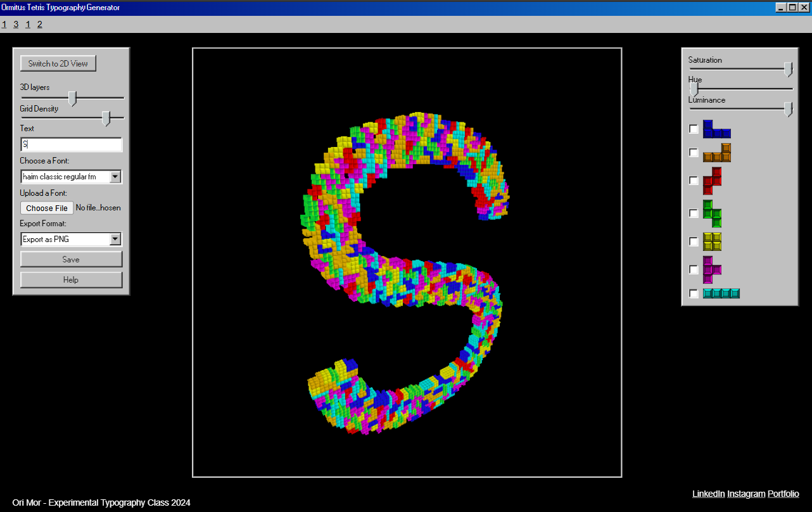Click the magenta T tetromino icon

713,269
